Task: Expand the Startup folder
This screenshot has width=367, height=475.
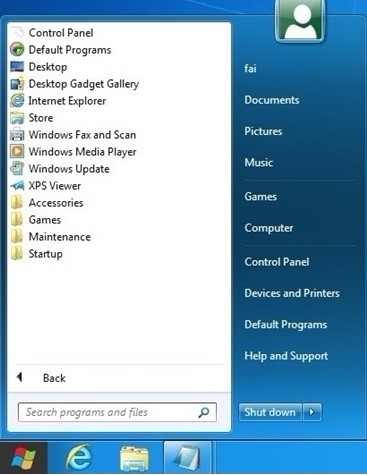Action: click(36, 254)
